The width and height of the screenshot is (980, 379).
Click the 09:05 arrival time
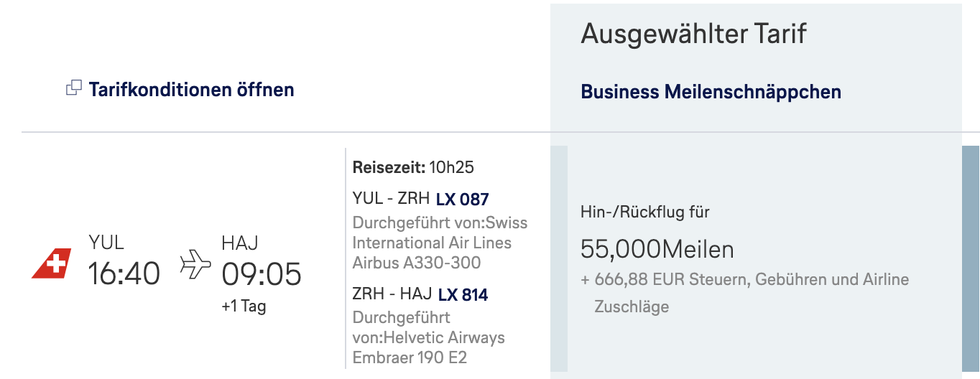pos(262,273)
